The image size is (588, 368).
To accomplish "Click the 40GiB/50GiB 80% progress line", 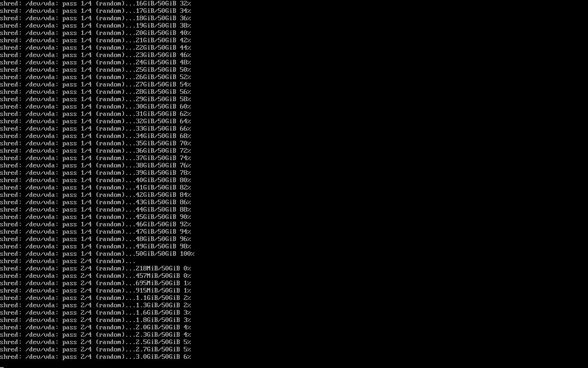I will tap(96, 180).
